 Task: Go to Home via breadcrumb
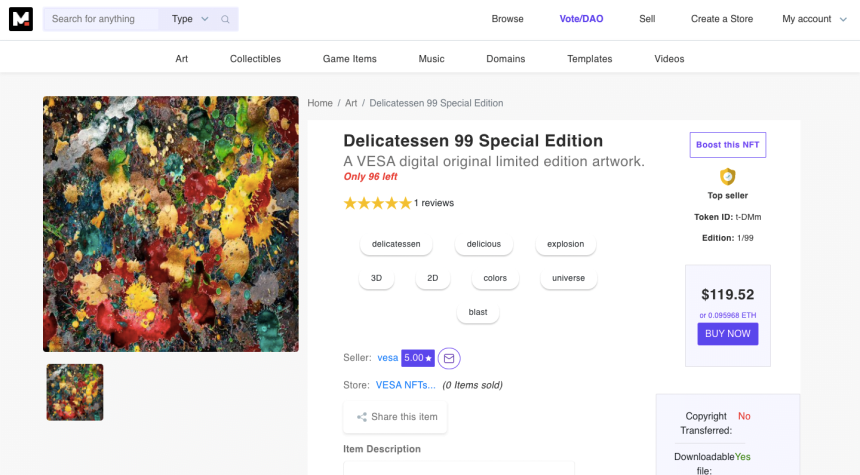(320, 103)
